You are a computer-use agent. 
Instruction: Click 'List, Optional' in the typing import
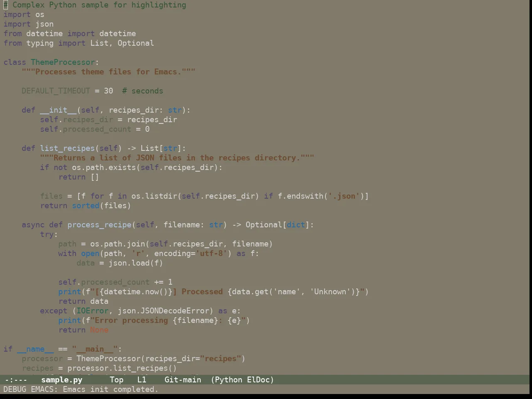tap(122, 43)
